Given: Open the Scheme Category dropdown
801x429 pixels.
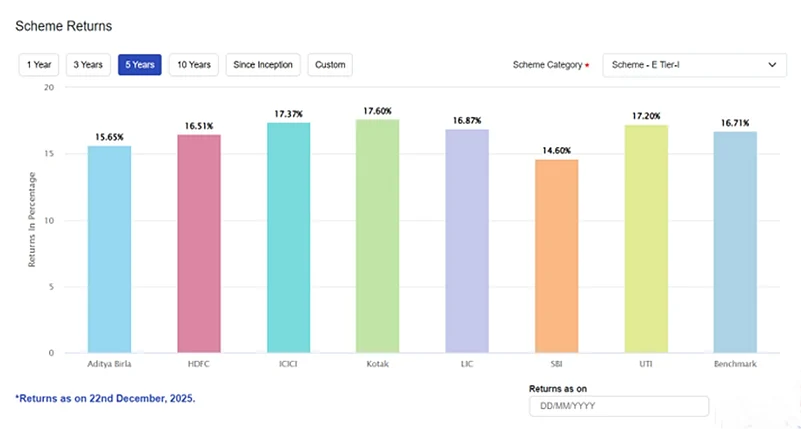Looking at the screenshot, I should tap(693, 65).
